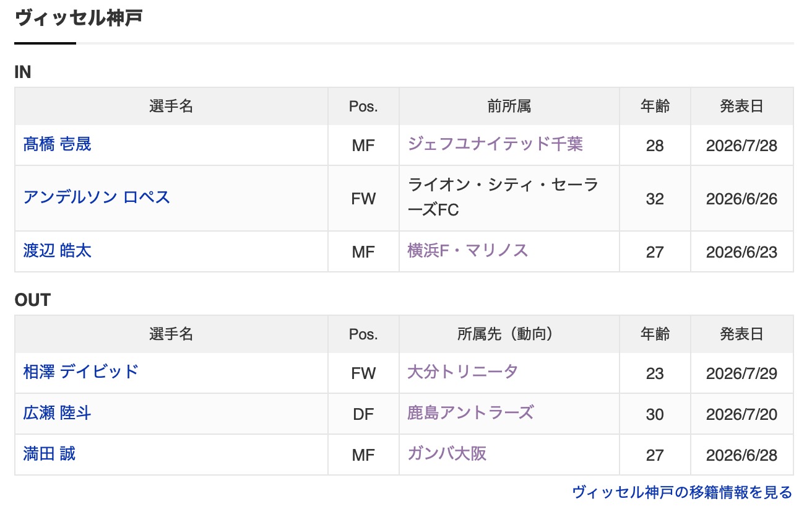Click date 2026/7/28 in 髙橋 row
This screenshot has height=514, width=812.
coord(741,146)
